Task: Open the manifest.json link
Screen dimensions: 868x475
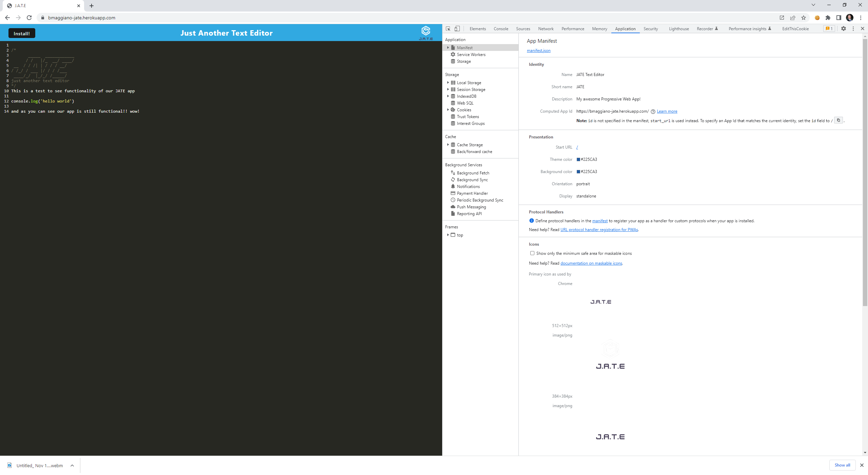Action: [x=538, y=50]
